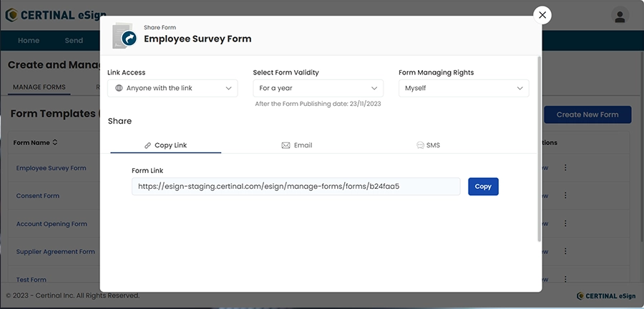Click the chain link icon on Copy Link tab
The width and height of the screenshot is (644, 309).
click(148, 145)
